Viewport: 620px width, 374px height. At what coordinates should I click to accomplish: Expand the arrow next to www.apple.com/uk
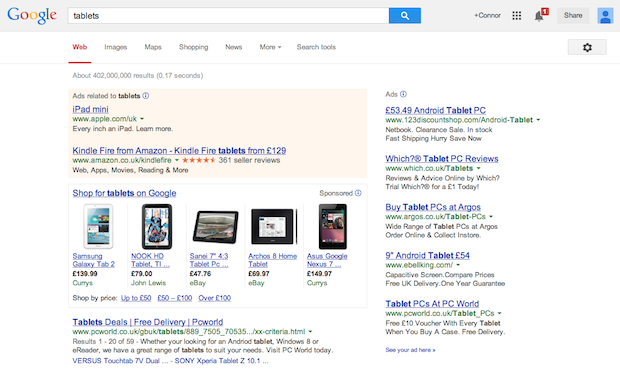tap(142, 119)
